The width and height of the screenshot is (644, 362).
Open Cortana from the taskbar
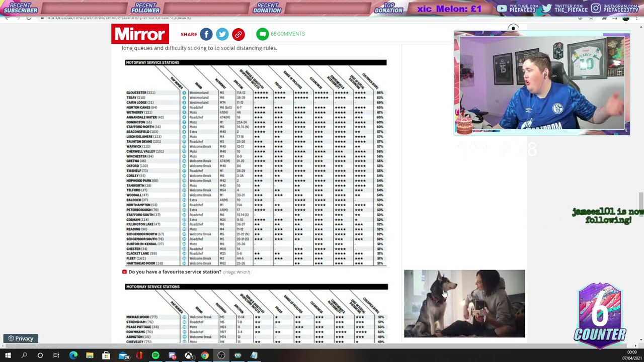click(x=40, y=356)
